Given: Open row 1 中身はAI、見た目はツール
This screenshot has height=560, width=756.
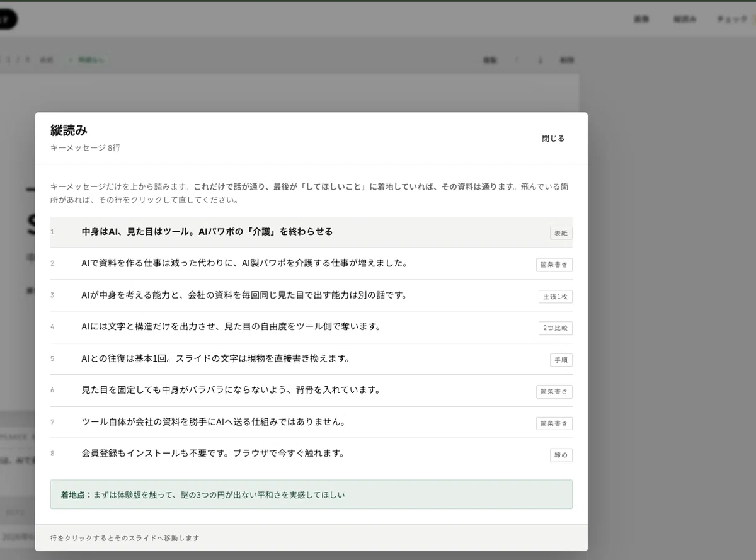Looking at the screenshot, I should 311,232.
